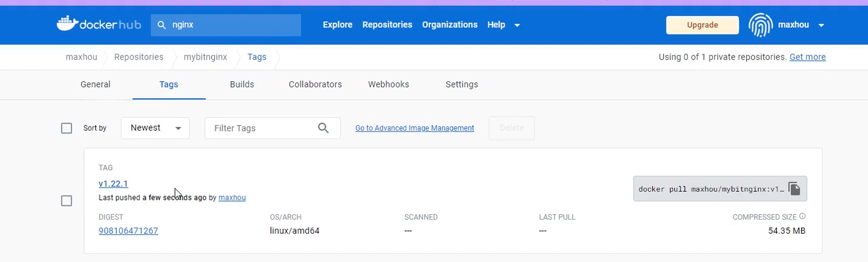Select the Tags tab

pyautogui.click(x=169, y=84)
